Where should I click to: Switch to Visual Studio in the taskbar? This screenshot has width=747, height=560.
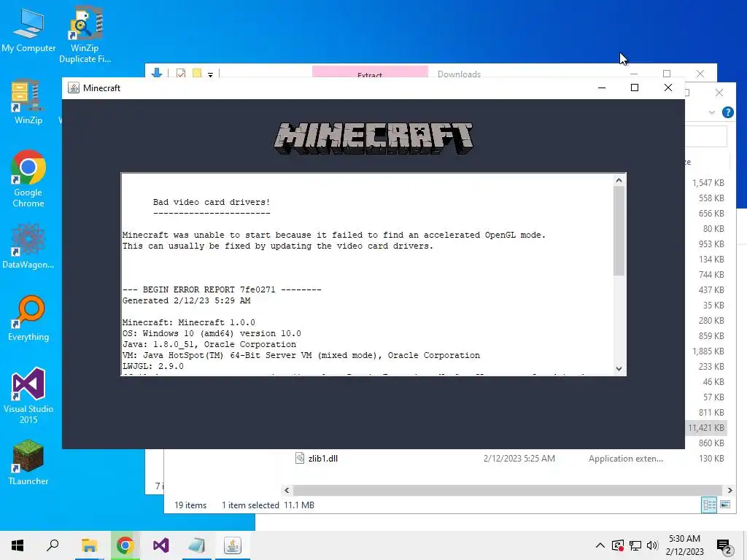click(x=161, y=545)
